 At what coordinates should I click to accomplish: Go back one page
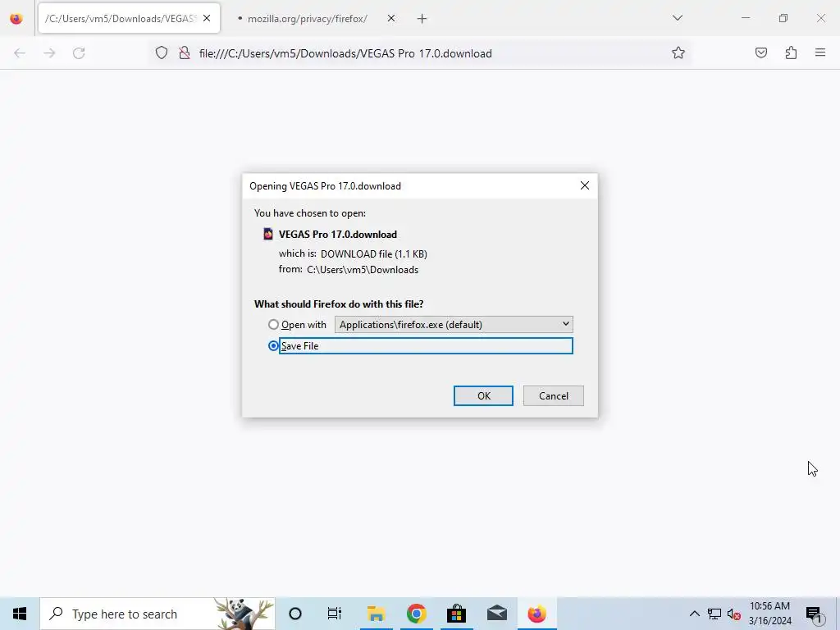pos(20,53)
